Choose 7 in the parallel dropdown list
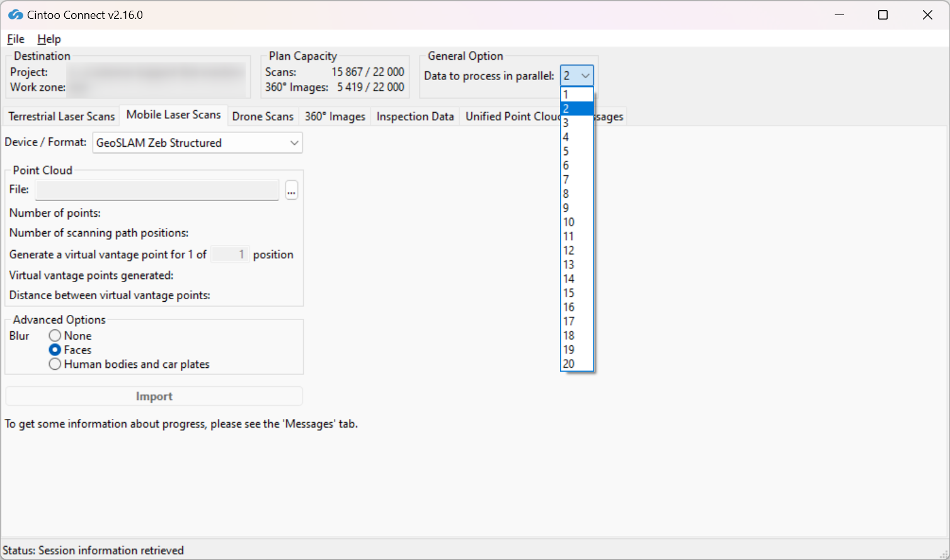 pos(577,180)
